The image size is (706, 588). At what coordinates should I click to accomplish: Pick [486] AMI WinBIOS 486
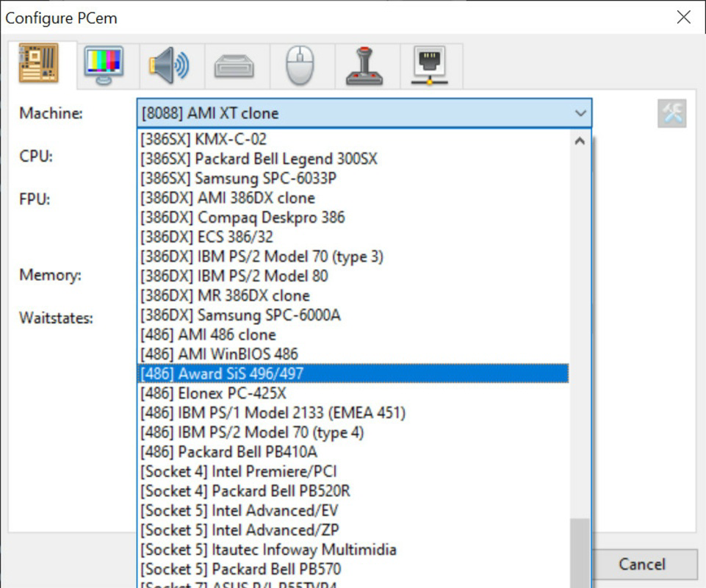353,354
